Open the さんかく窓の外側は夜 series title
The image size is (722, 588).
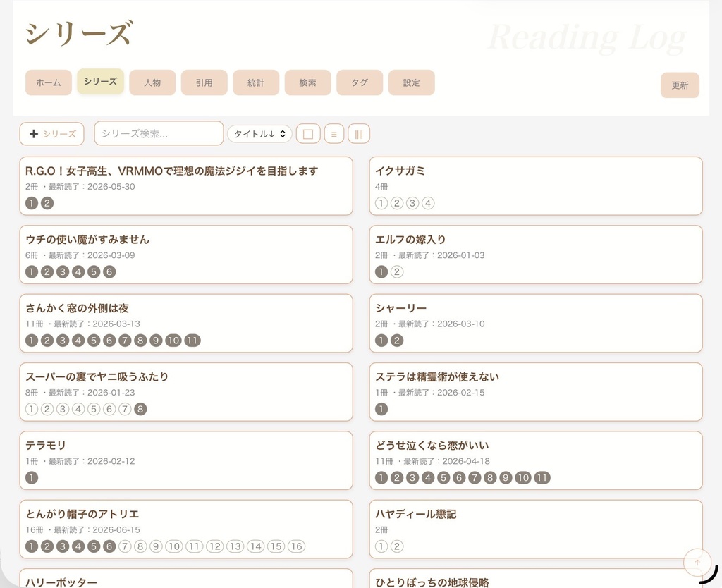[77, 308]
